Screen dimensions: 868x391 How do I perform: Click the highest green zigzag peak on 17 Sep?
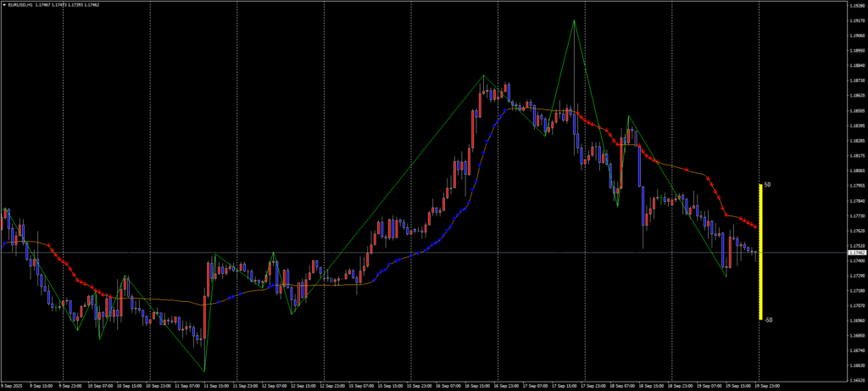(574, 20)
